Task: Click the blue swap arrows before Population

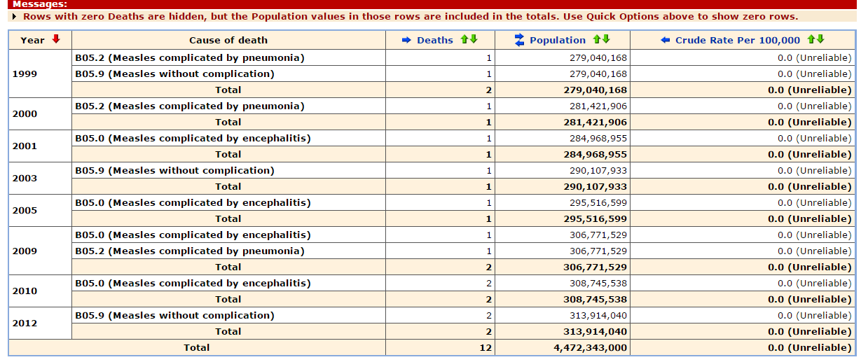Action: pyautogui.click(x=519, y=40)
